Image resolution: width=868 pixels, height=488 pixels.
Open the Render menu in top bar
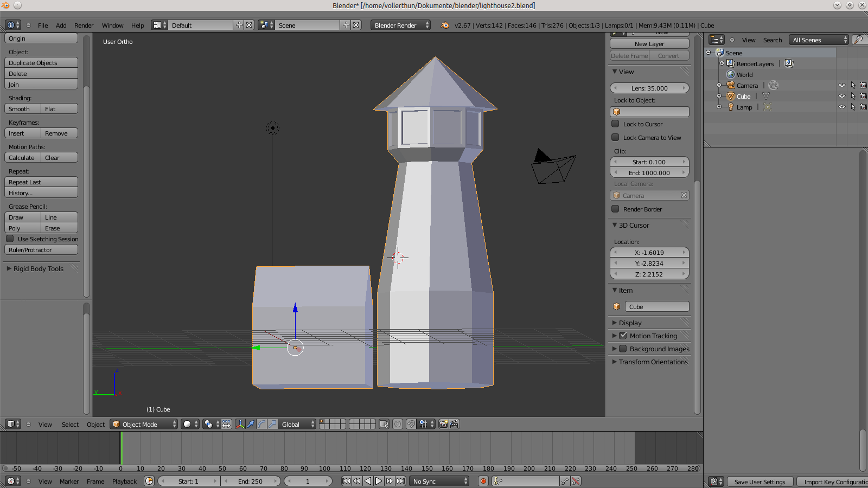84,25
